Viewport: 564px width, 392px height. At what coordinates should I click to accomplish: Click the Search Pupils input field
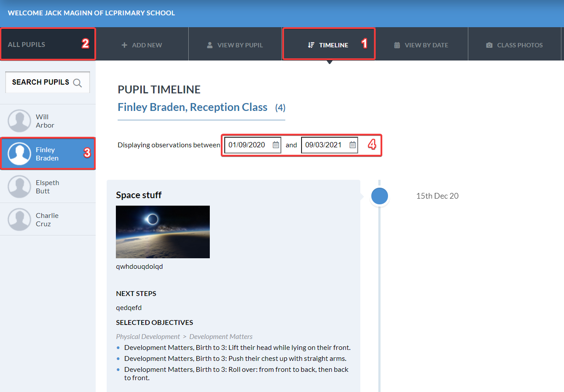tap(42, 82)
